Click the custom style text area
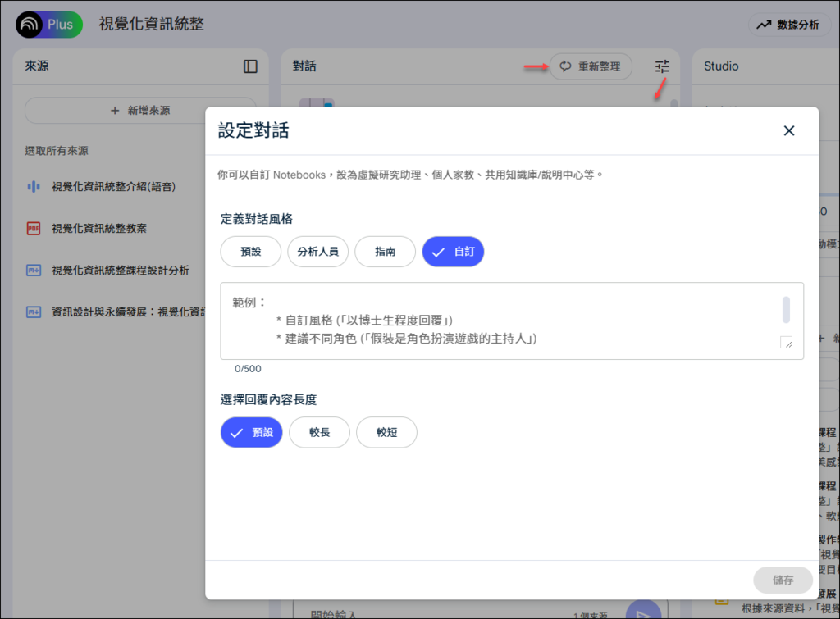 [512, 321]
